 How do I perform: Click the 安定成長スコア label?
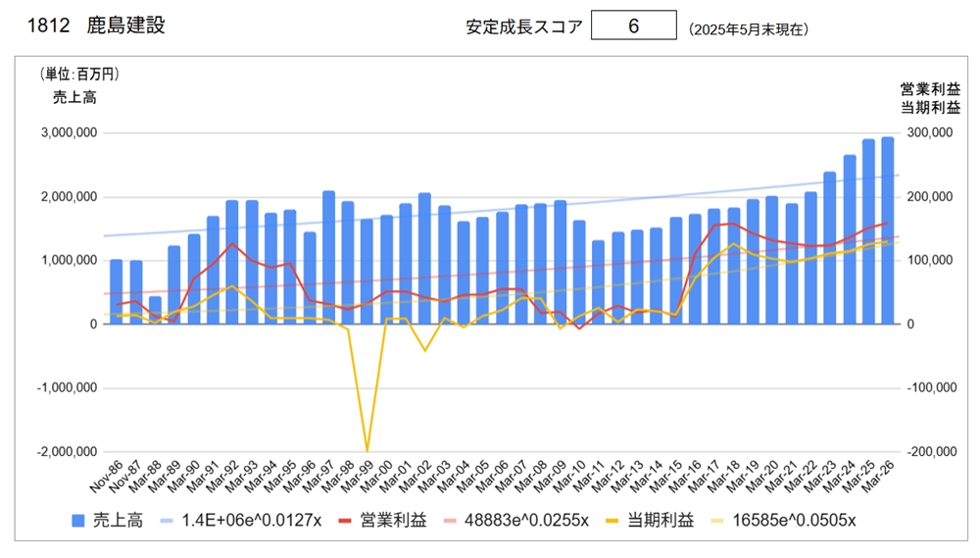(x=523, y=26)
